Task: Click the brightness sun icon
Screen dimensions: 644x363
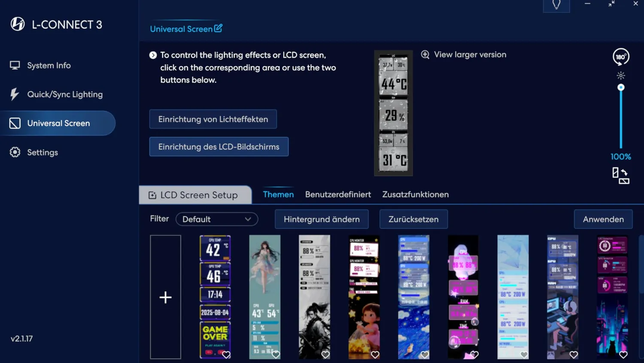Action: pos(621,76)
